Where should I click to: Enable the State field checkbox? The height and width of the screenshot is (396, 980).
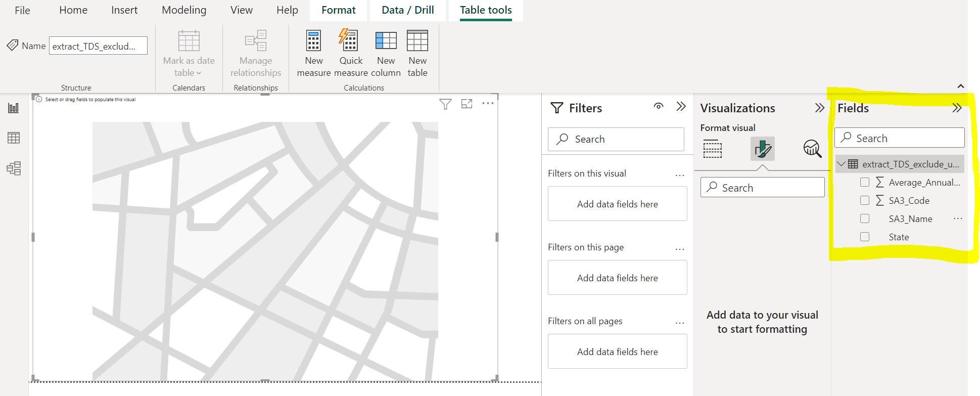(865, 237)
